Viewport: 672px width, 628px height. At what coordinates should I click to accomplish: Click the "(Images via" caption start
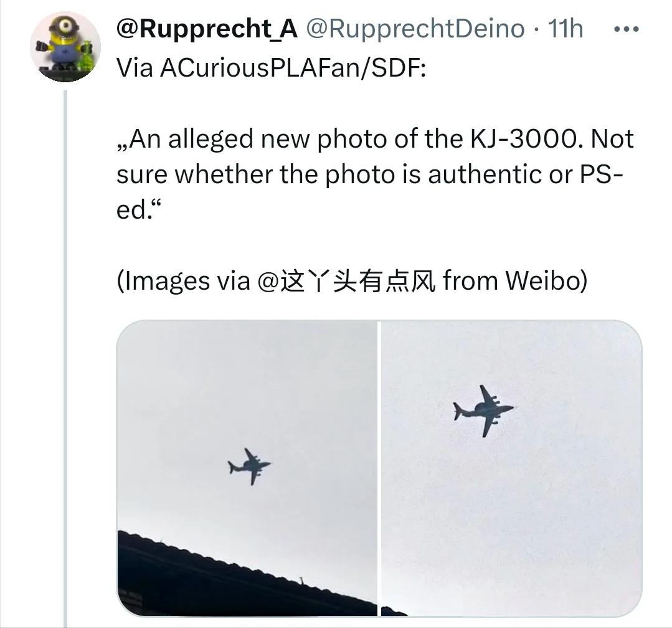(184, 281)
